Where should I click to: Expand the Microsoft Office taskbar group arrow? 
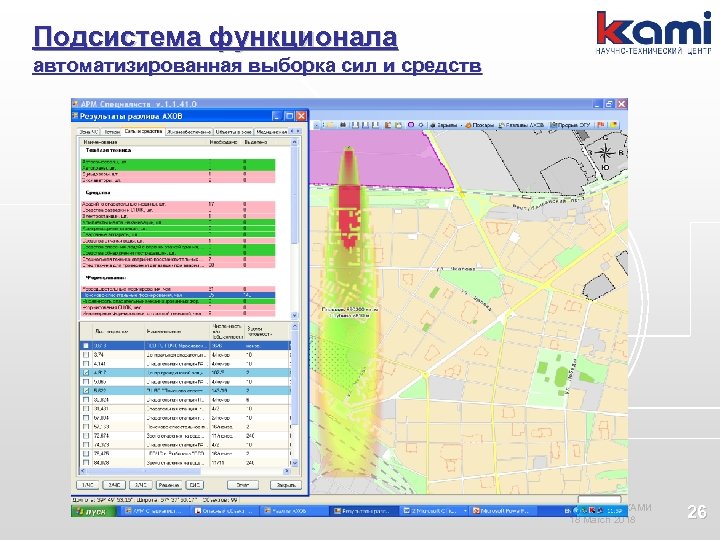coord(465,511)
